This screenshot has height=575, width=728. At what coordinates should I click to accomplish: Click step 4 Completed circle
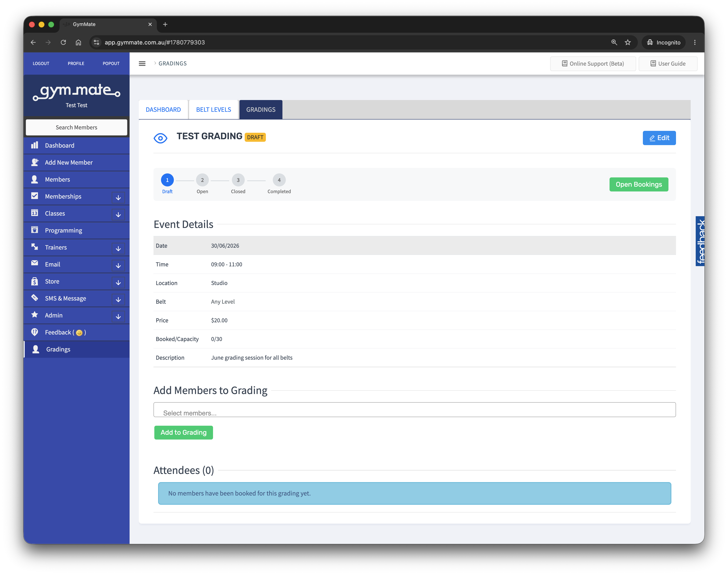tap(279, 180)
